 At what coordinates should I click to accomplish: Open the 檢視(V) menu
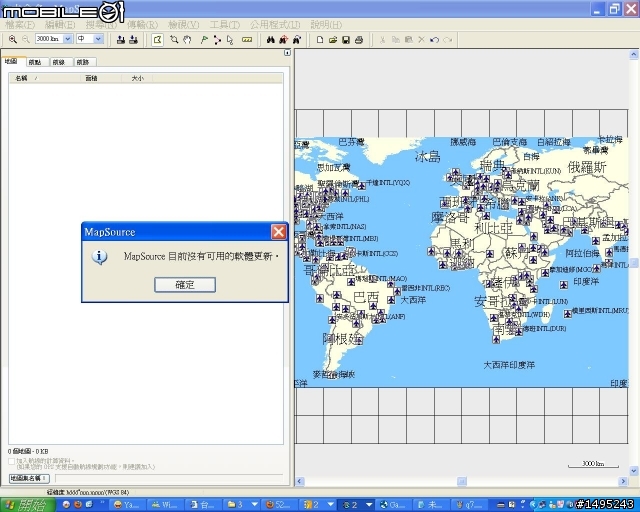click(x=184, y=24)
